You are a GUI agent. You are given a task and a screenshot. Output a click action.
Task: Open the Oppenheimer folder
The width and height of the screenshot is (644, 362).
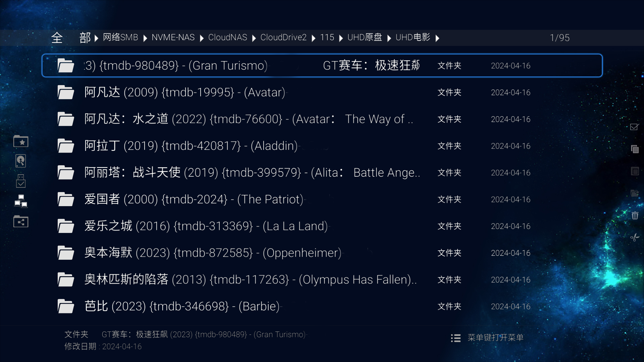[x=213, y=253]
